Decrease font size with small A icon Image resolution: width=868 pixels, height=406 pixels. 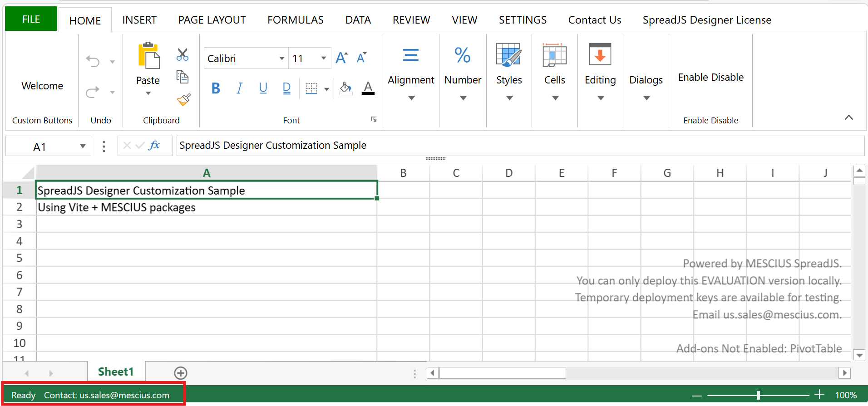[x=361, y=58]
